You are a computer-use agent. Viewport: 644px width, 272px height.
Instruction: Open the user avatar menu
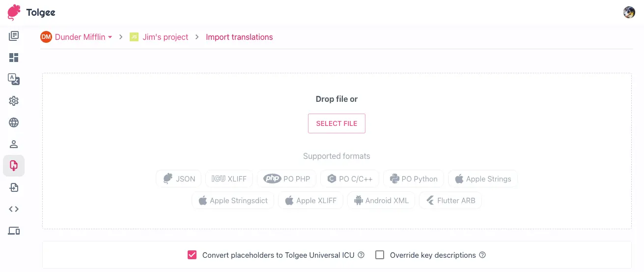click(629, 12)
